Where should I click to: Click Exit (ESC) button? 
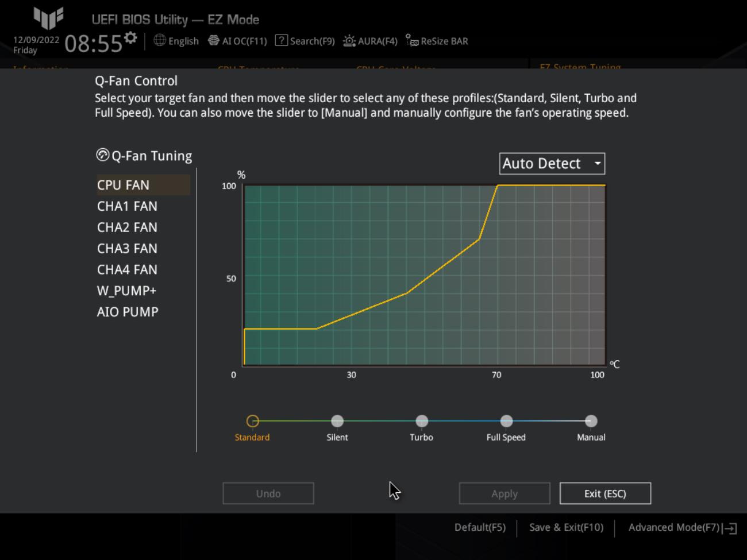coord(605,493)
